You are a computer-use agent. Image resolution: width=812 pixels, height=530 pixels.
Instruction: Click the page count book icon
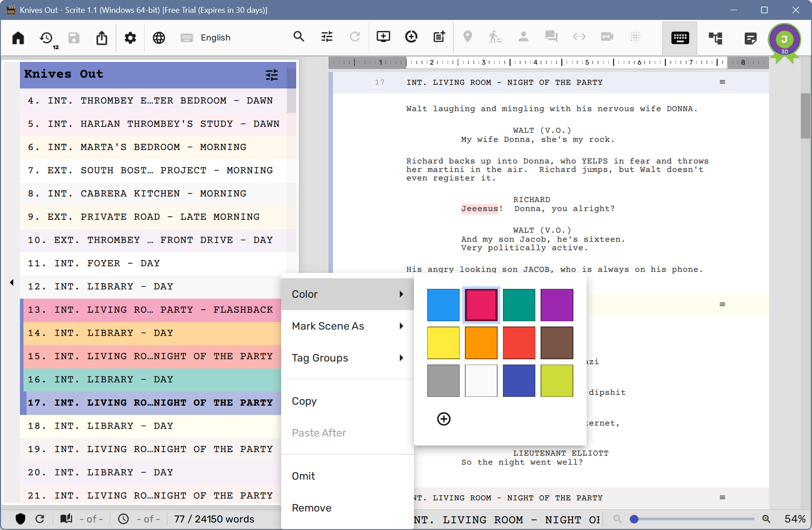(x=66, y=518)
